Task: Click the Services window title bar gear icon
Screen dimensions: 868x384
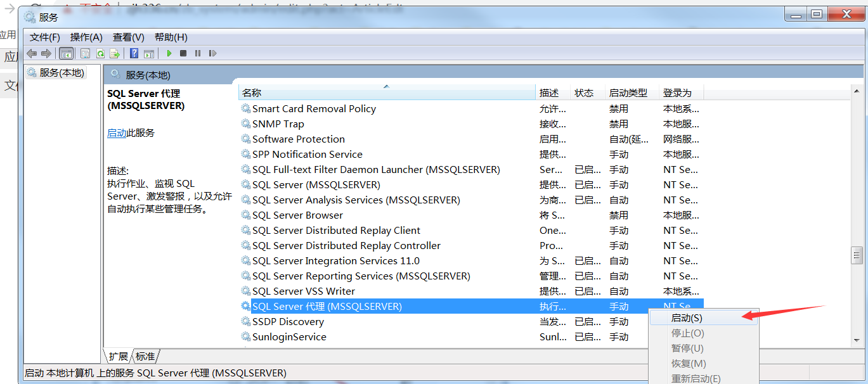Action: tap(30, 17)
